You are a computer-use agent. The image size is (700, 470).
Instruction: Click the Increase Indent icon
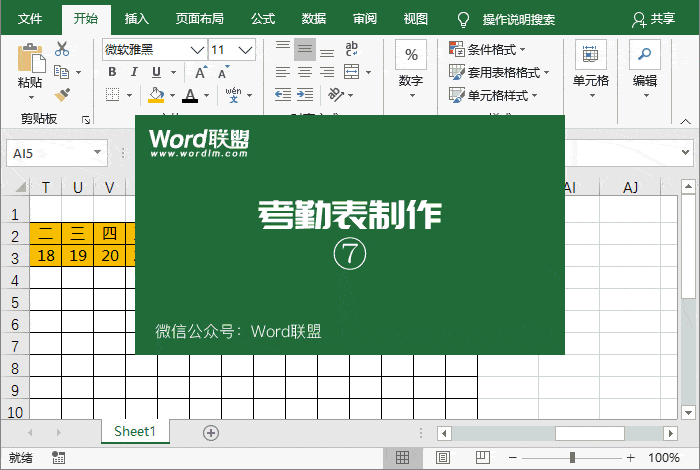tap(305, 94)
